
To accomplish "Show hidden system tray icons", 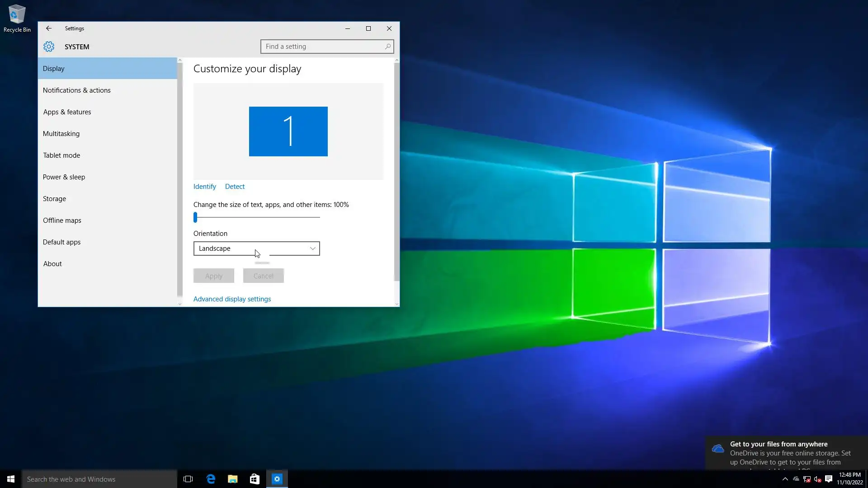I will [x=785, y=479].
